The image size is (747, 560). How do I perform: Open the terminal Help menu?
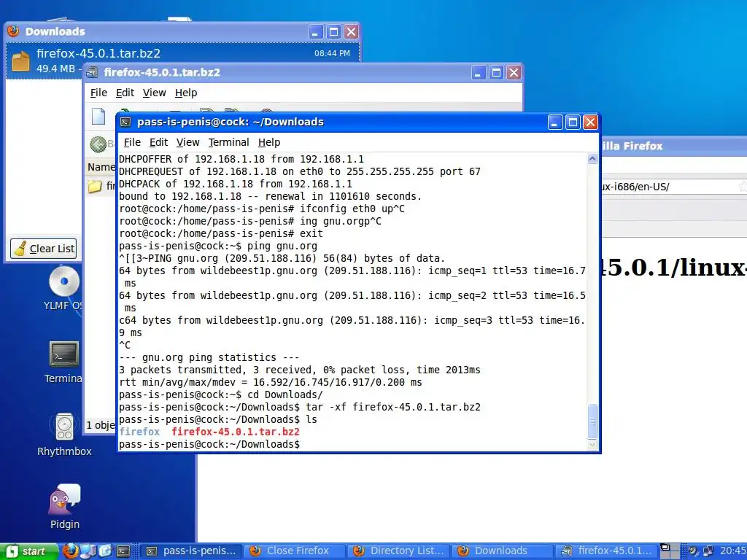269,142
